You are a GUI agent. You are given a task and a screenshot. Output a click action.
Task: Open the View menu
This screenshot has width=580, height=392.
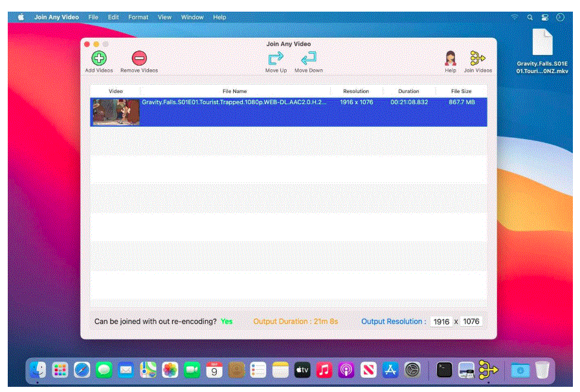coord(164,17)
